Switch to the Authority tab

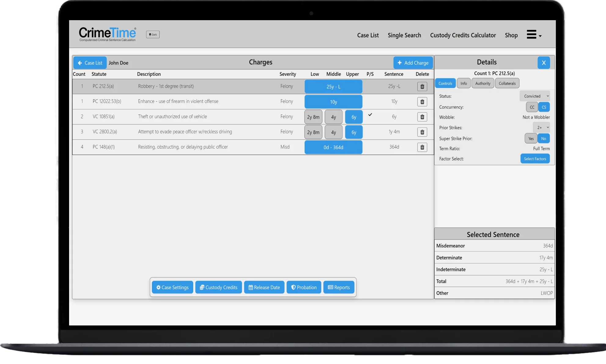[482, 83]
